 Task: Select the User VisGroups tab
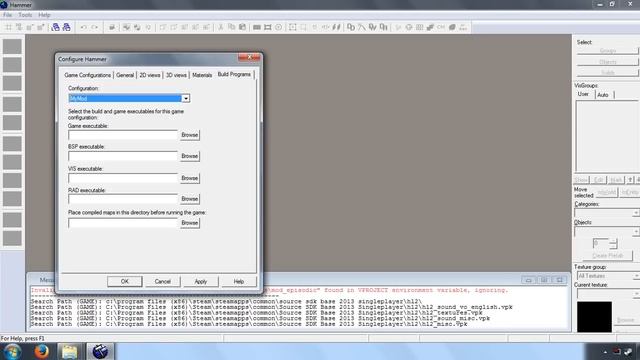tap(583, 94)
